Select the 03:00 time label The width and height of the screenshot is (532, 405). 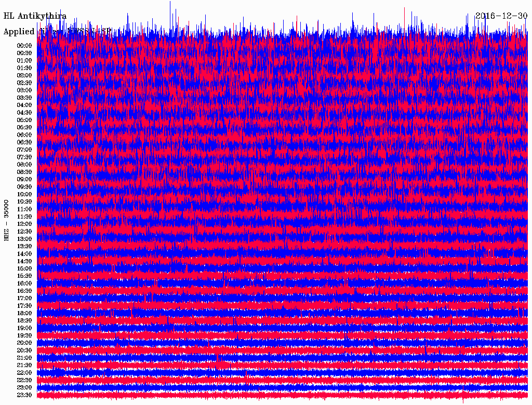24,90
